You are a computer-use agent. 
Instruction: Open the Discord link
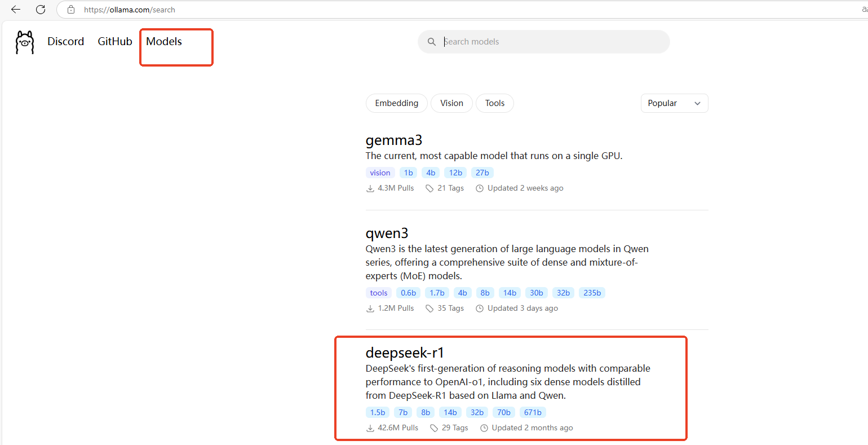point(65,41)
